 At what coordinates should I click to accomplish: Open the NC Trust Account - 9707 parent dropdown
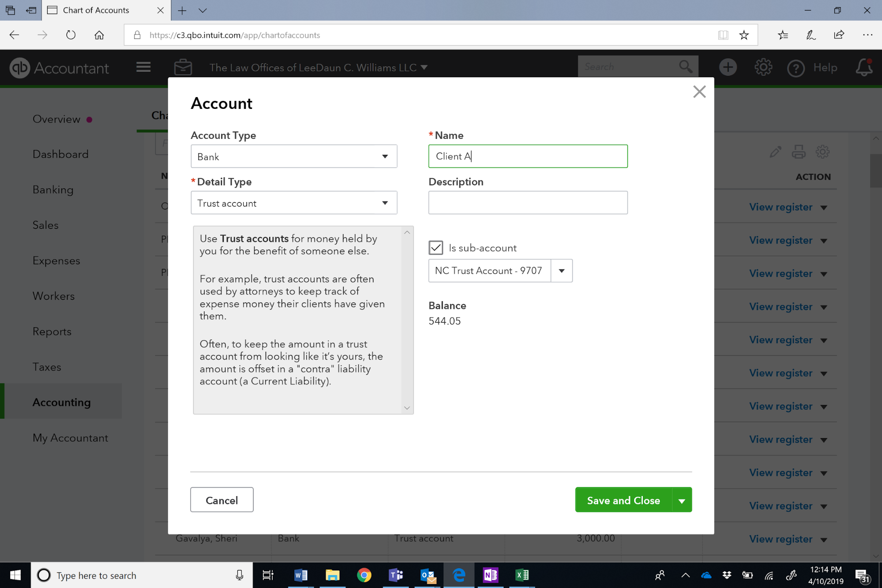click(561, 270)
